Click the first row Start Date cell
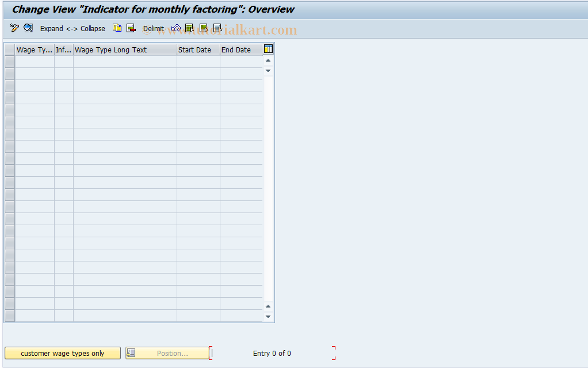The height and width of the screenshot is (368, 588). [x=198, y=62]
